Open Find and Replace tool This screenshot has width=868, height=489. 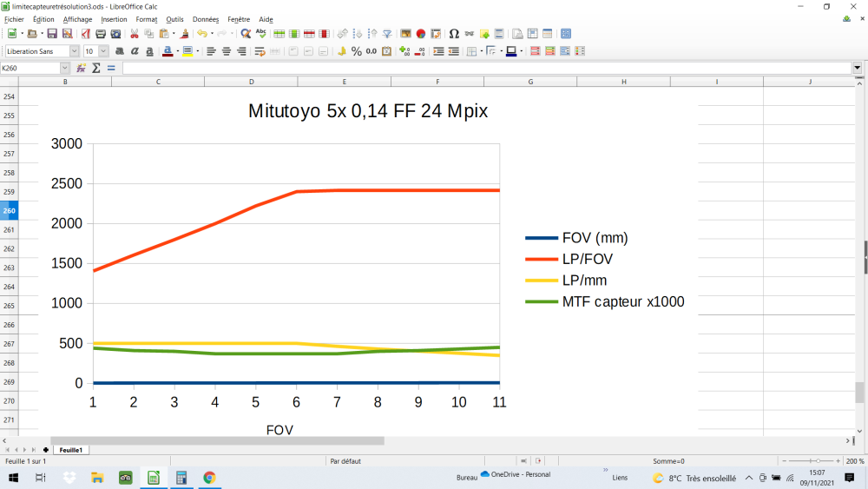pyautogui.click(x=246, y=34)
